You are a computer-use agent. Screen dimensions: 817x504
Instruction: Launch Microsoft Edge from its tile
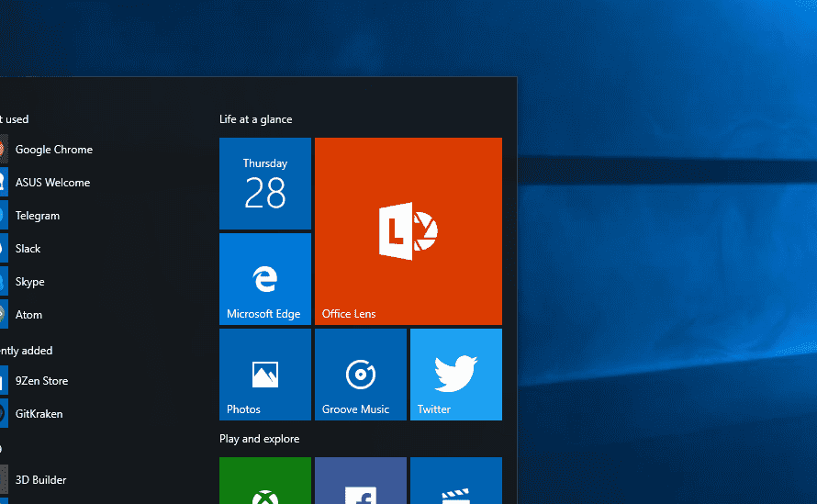pos(264,279)
